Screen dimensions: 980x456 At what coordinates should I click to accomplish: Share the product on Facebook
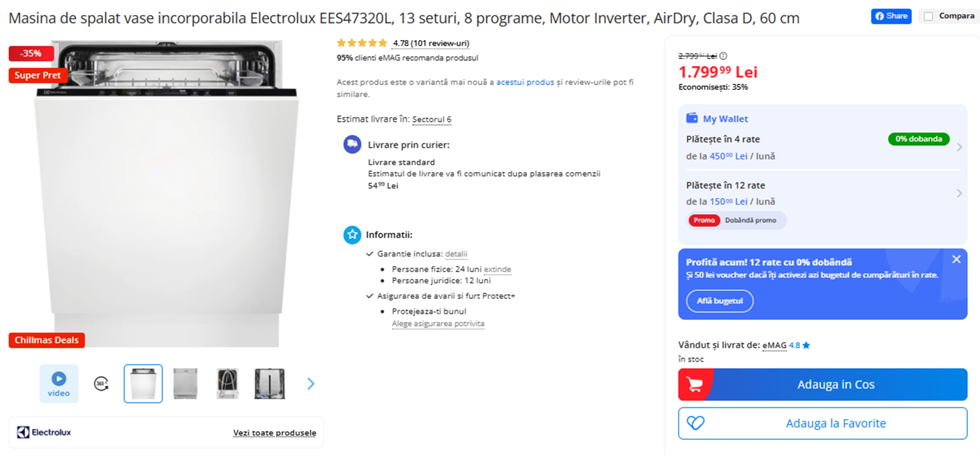891,16
